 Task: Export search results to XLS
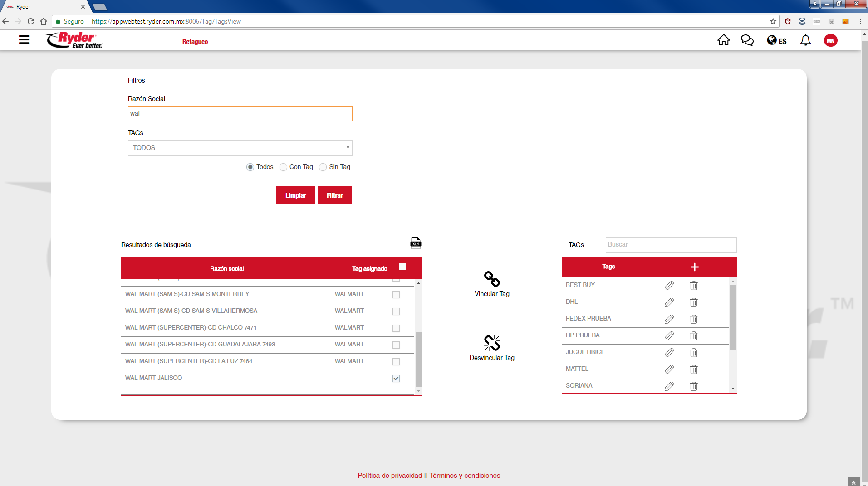coord(416,243)
